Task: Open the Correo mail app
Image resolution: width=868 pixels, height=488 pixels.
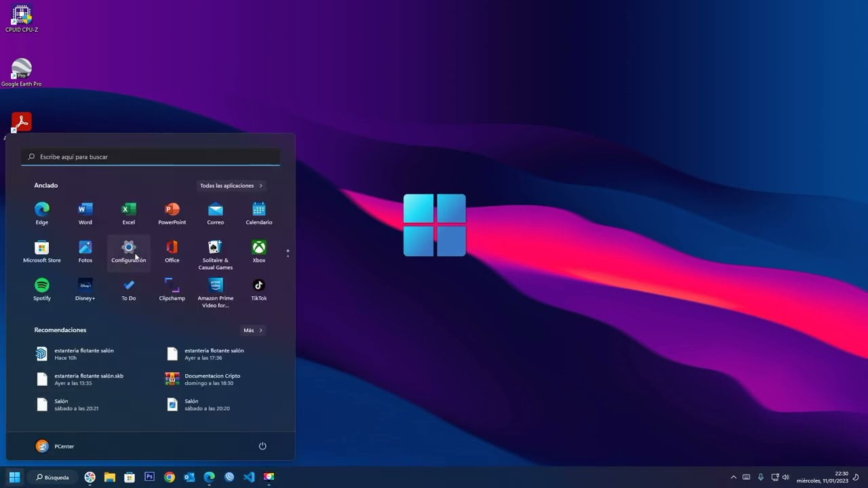Action: (216, 213)
